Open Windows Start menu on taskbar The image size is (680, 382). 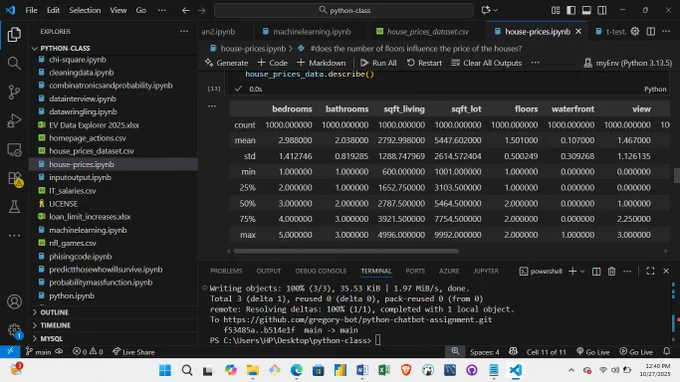tap(165, 370)
